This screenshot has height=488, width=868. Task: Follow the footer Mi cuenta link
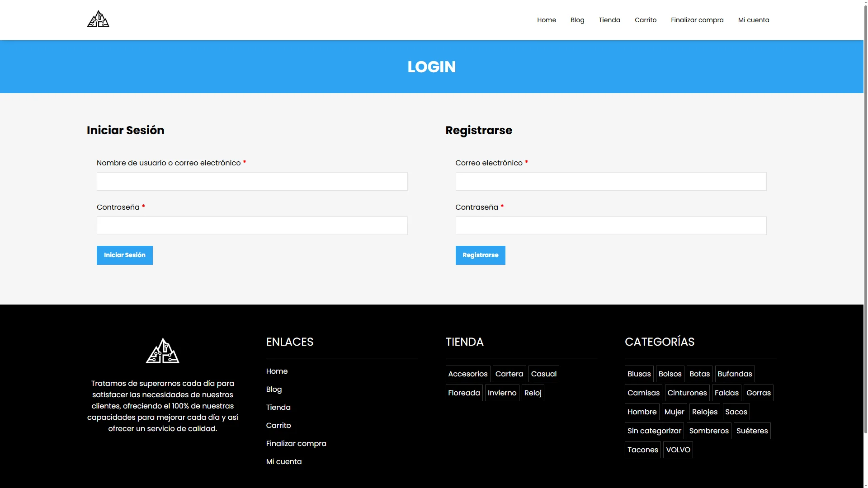(284, 461)
